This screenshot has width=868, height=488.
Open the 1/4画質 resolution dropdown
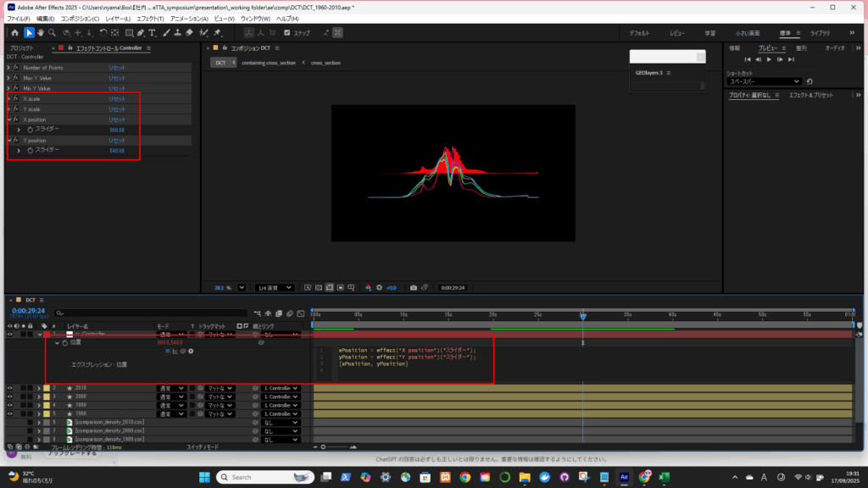coord(275,287)
